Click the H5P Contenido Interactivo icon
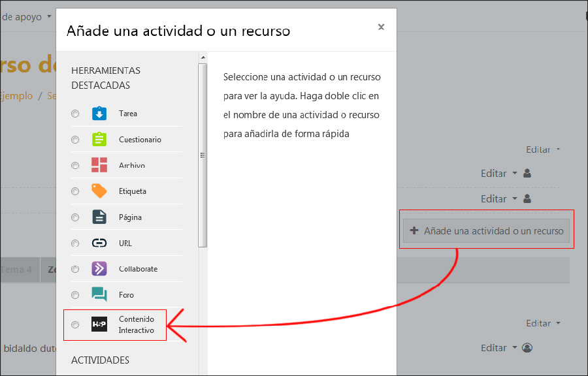588x376 pixels. pyautogui.click(x=99, y=324)
